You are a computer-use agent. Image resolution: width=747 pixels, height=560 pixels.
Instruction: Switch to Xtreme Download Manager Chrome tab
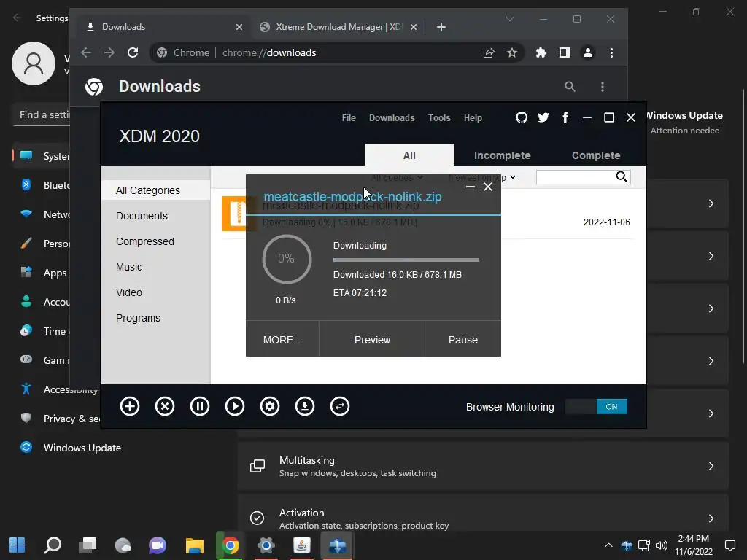(x=338, y=27)
